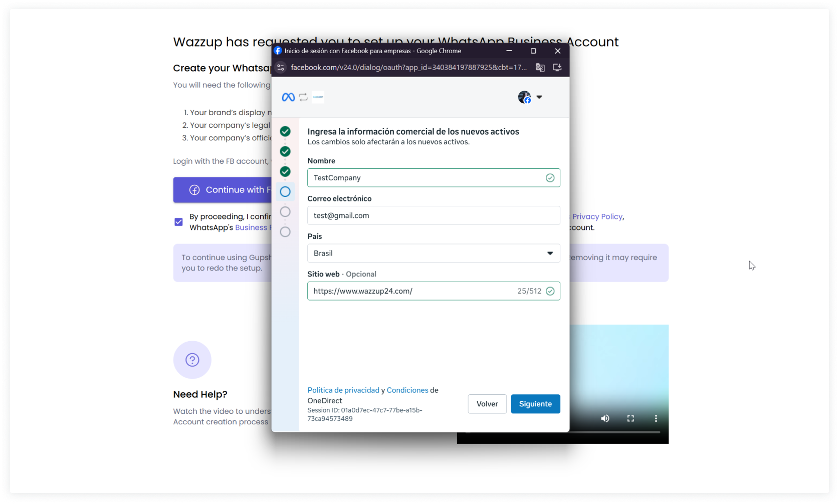Click the Facebook favicon in popup title bar

click(x=278, y=51)
